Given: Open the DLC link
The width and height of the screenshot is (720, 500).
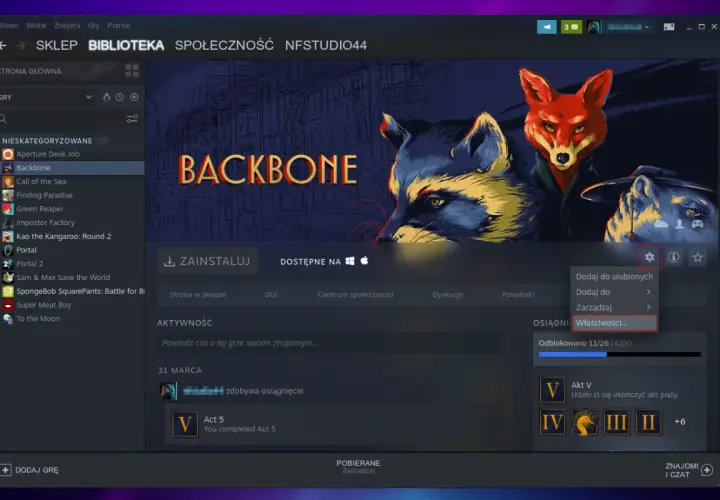Looking at the screenshot, I should (x=271, y=295).
